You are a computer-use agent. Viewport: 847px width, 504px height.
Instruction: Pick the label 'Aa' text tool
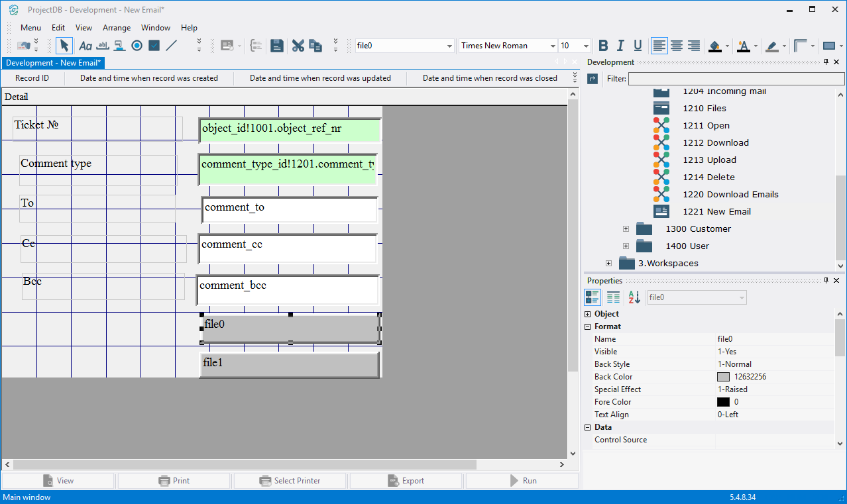point(85,46)
